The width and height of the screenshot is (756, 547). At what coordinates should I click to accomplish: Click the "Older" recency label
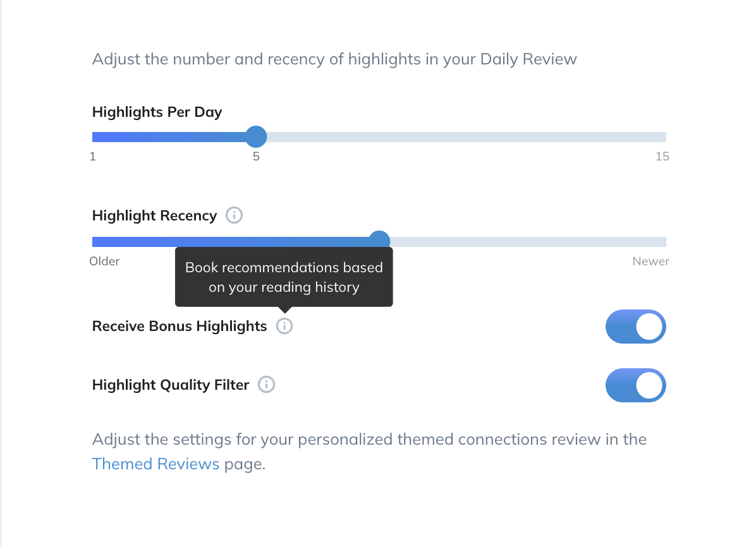104,261
